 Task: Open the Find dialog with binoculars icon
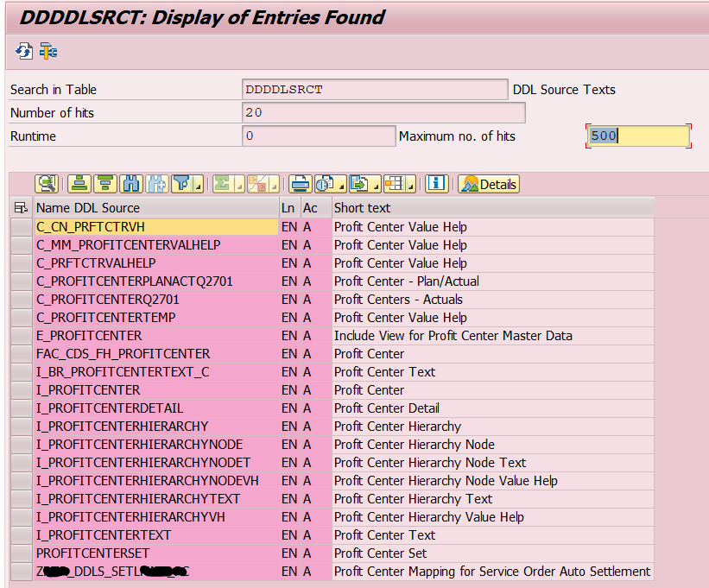point(131,184)
